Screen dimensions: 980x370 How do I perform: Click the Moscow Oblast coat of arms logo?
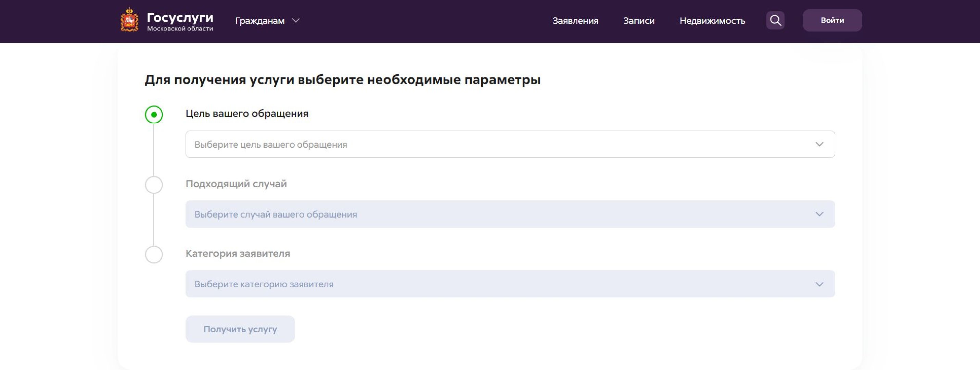(129, 20)
